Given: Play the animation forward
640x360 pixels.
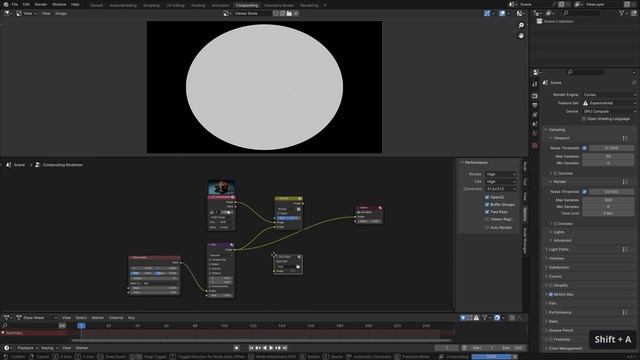Looking at the screenshot, I should click(x=271, y=348).
